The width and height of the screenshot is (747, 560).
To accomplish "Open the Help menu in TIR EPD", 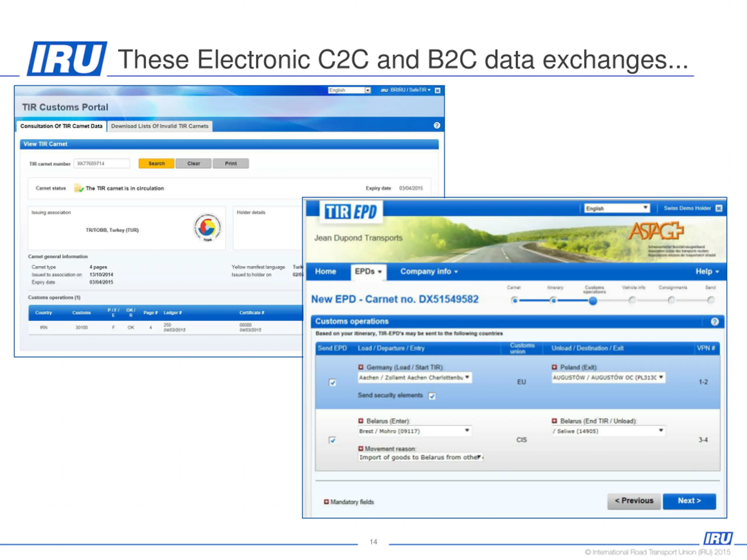I will 707,271.
